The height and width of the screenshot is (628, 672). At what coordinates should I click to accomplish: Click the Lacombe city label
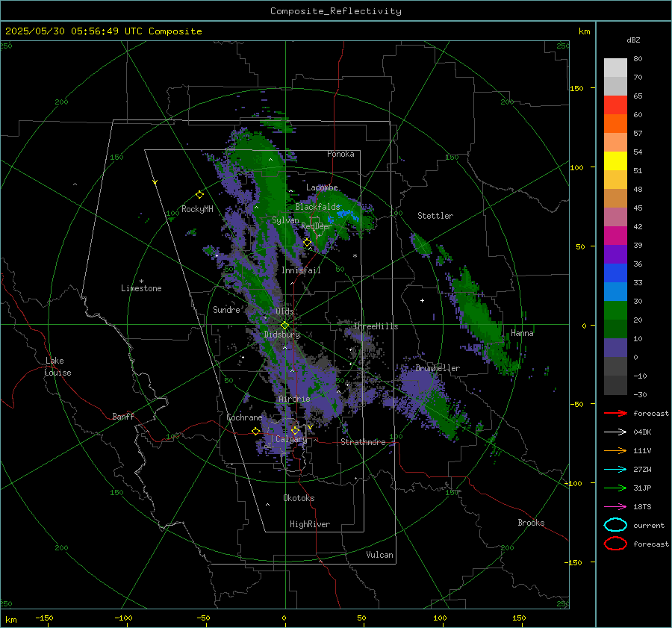point(322,187)
